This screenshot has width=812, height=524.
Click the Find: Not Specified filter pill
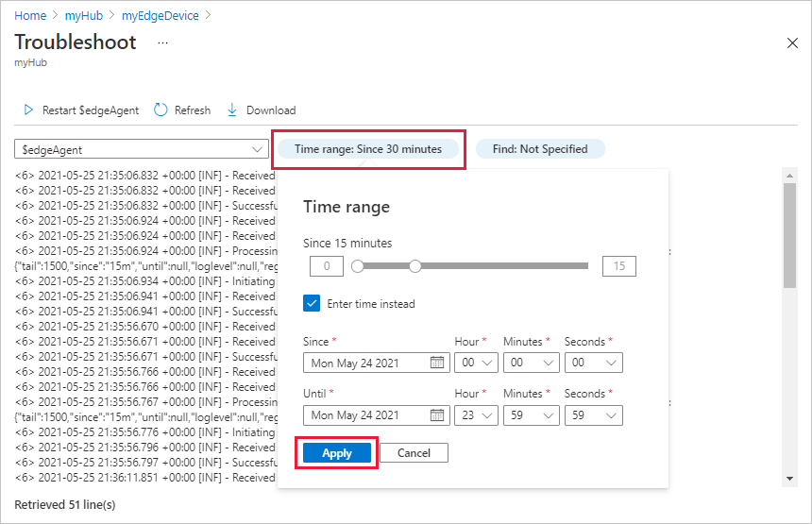pyautogui.click(x=540, y=149)
